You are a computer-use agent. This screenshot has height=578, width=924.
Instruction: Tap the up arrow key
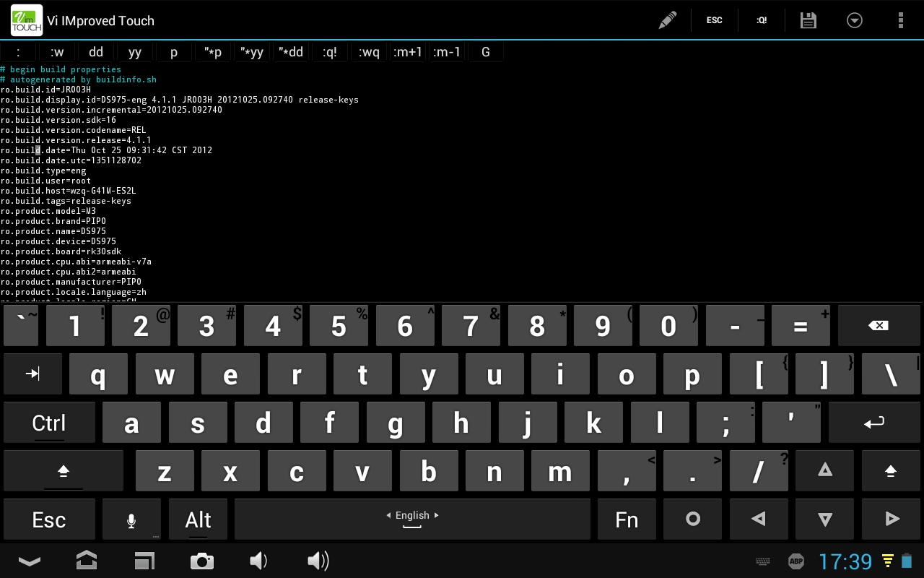[x=824, y=471]
